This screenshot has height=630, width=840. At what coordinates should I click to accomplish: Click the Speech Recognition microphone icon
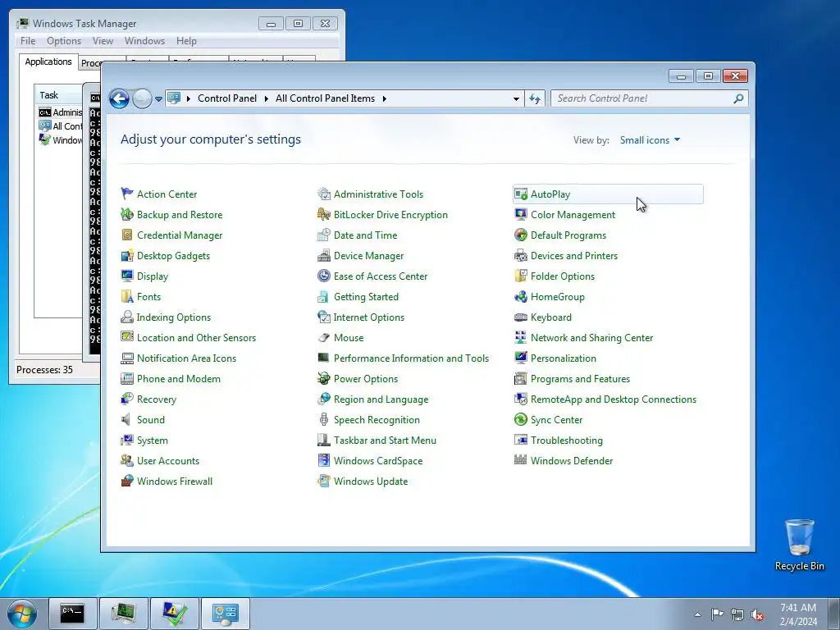[323, 419]
